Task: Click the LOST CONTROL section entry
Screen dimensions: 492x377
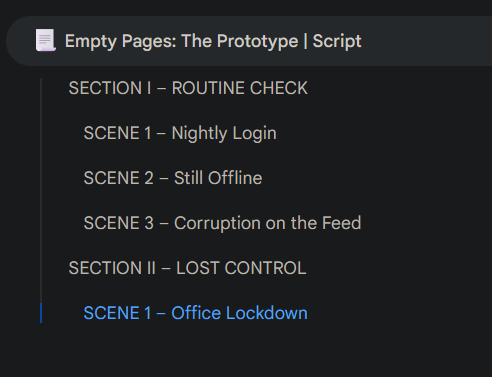Action: pyautogui.click(x=241, y=268)
